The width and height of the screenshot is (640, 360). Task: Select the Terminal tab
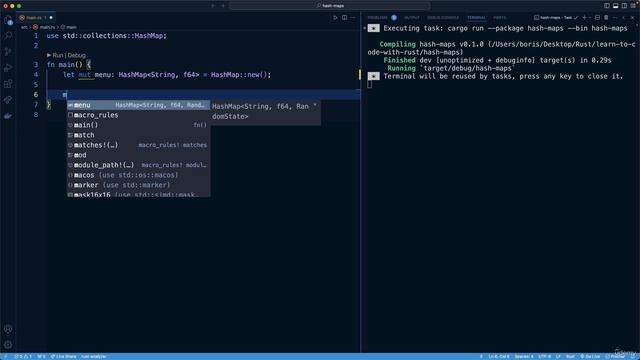point(476,18)
